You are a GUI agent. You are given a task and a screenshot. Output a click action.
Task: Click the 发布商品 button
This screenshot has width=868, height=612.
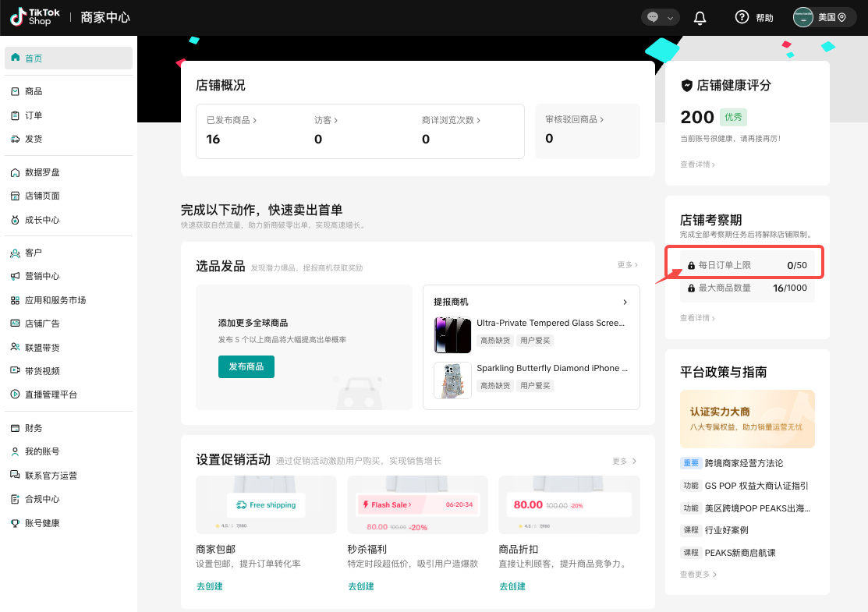tap(246, 366)
